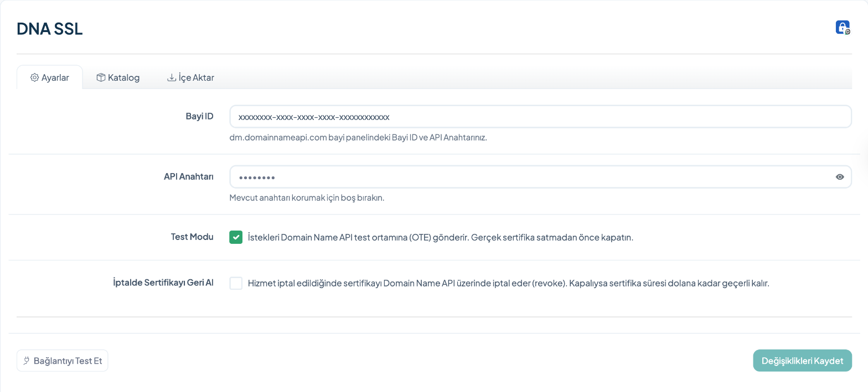Click the dm.domainnameapi.com help text

tap(358, 138)
